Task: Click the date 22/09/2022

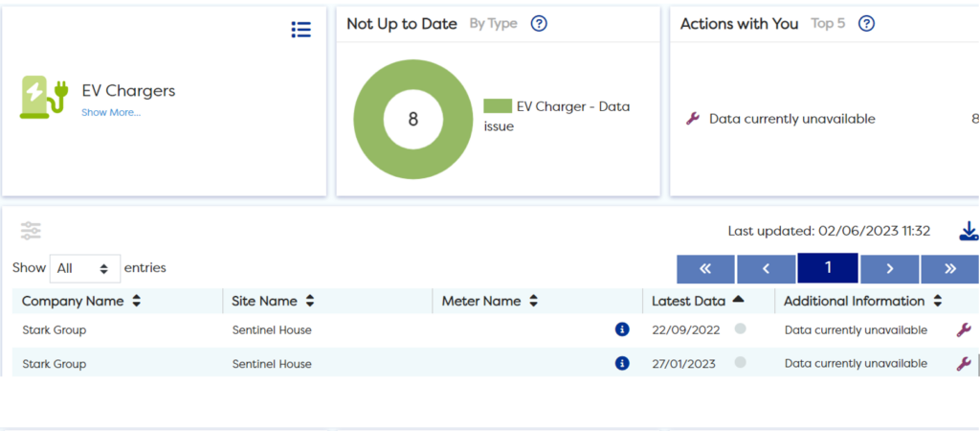Action: click(686, 329)
